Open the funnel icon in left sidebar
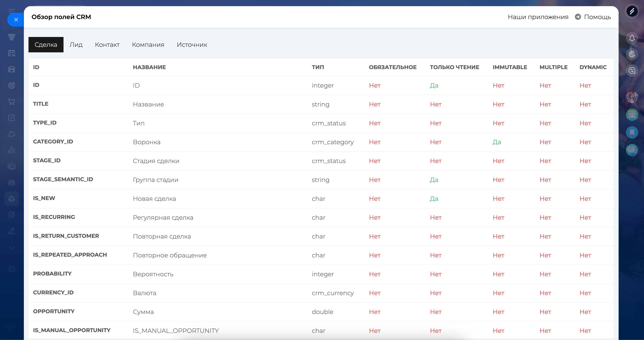This screenshot has width=644, height=340. pos(12,37)
